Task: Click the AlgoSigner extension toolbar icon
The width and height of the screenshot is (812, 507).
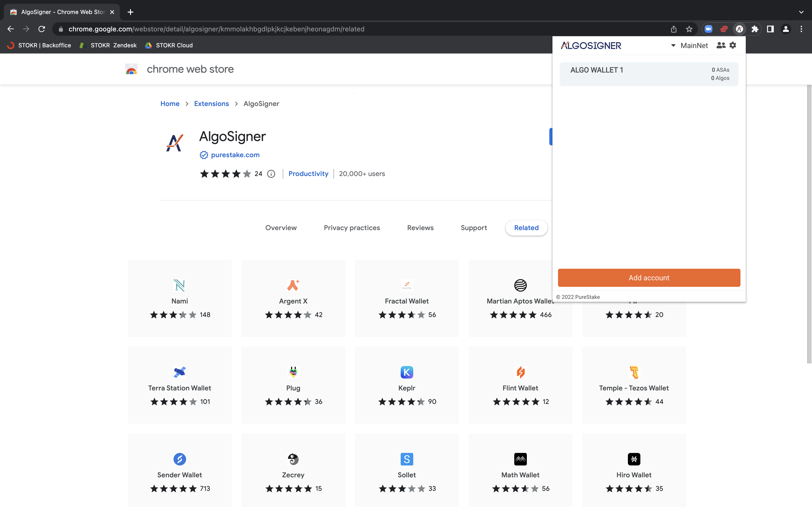Action: click(739, 29)
